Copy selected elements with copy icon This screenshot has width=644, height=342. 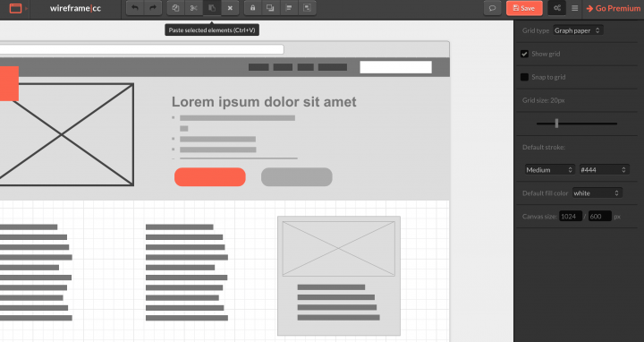(175, 8)
